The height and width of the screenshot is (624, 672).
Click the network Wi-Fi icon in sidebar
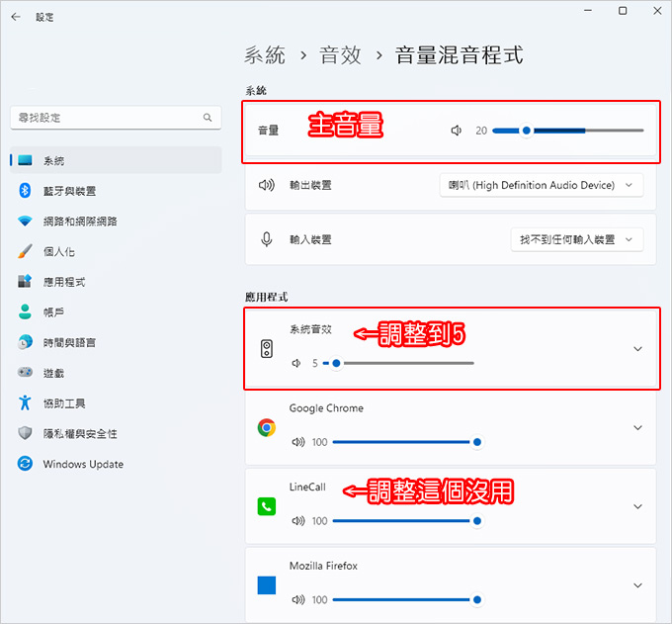(x=25, y=222)
